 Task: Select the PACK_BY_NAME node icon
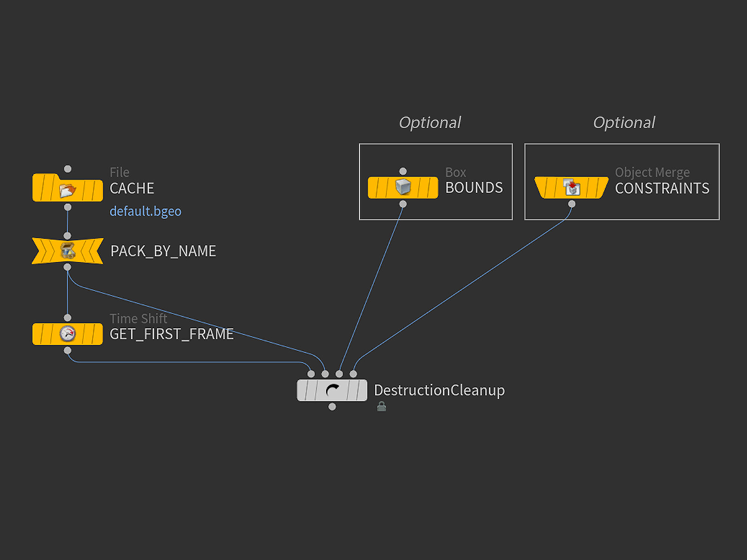click(x=67, y=251)
